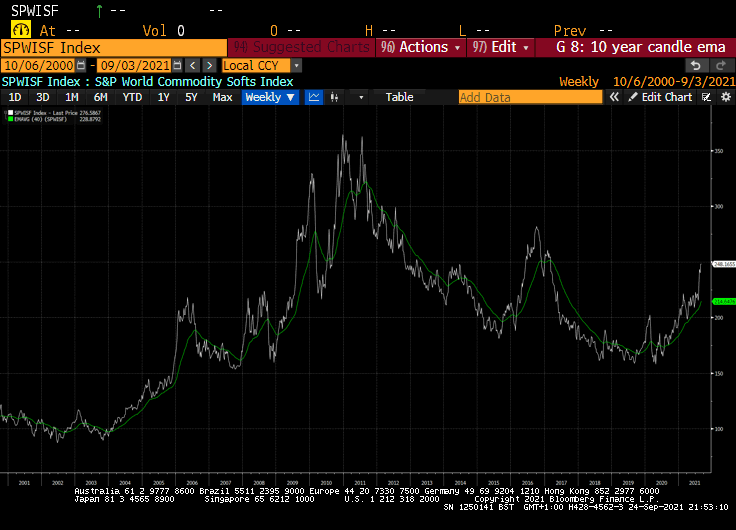Collapse panel with double chevron icon
This screenshot has width=736, height=530.
pyautogui.click(x=615, y=97)
